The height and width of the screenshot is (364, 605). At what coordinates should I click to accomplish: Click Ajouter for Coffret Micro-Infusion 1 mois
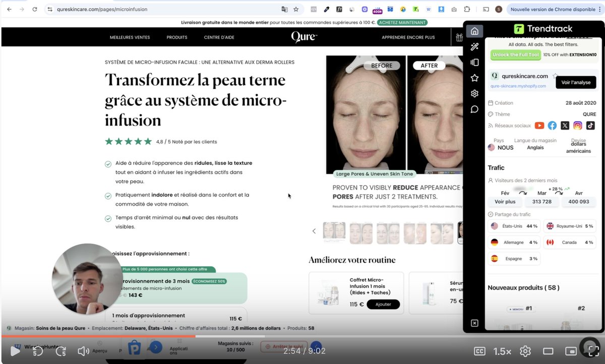pyautogui.click(x=383, y=305)
